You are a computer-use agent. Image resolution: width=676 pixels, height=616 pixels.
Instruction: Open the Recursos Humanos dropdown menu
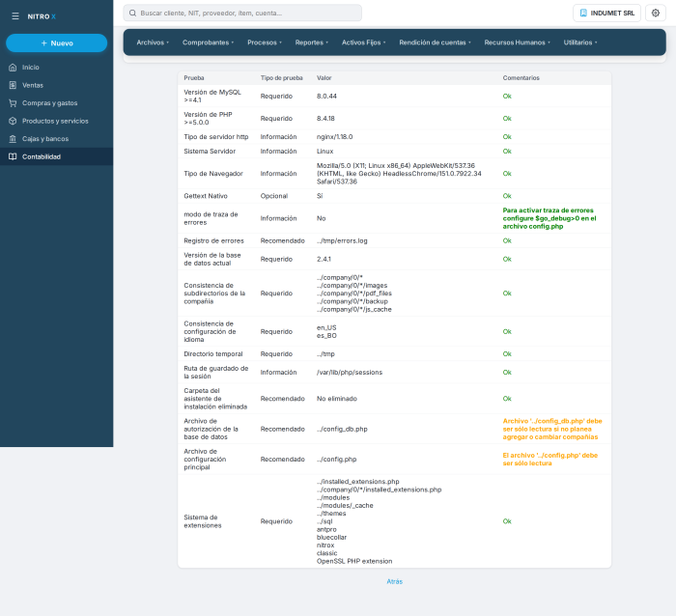click(517, 42)
